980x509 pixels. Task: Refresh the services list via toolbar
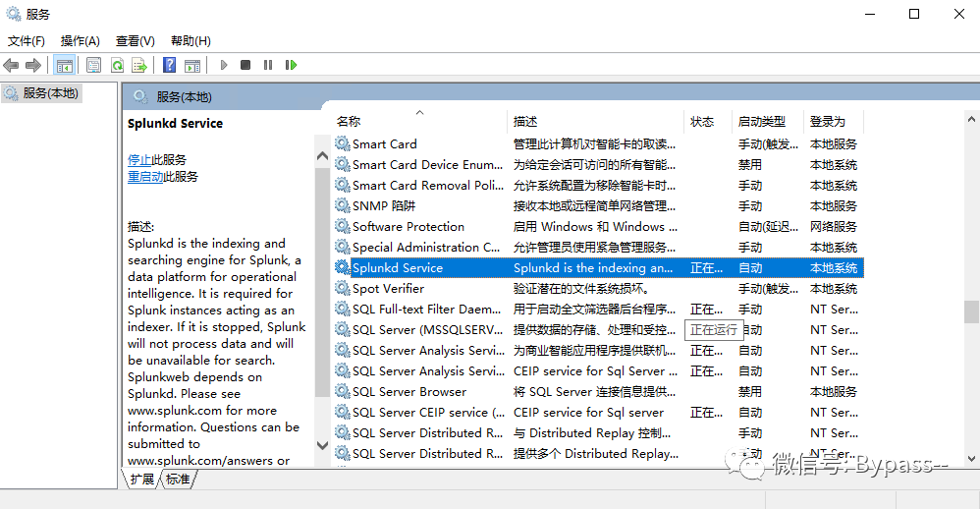[x=117, y=65]
